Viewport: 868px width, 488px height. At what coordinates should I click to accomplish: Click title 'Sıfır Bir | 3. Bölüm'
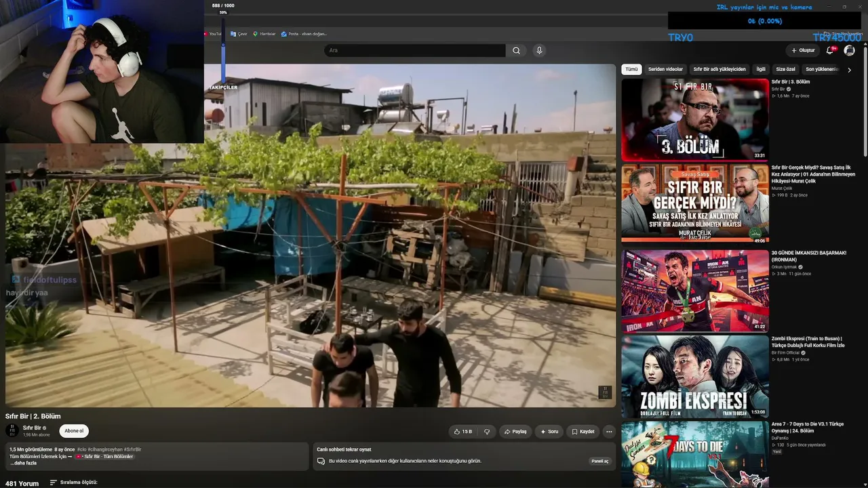click(791, 82)
